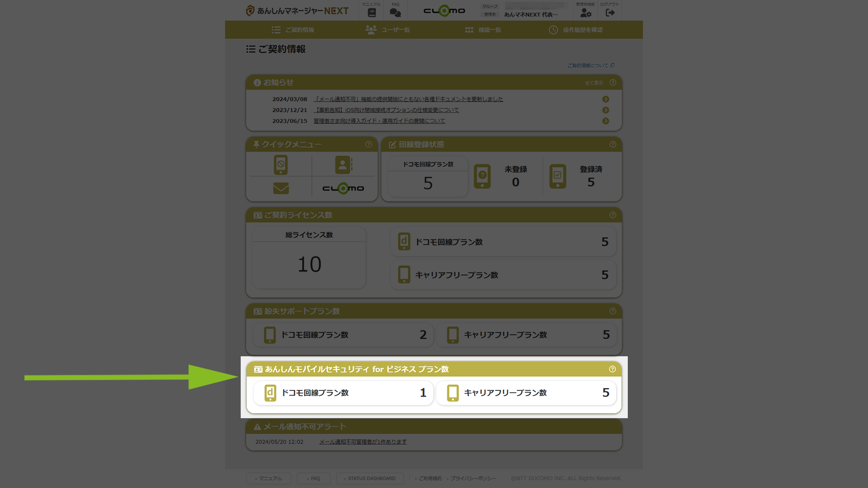Image resolution: width=868 pixels, height=488 pixels.
Task: Click the STATUS DASHBOARD footer button
Action: [x=370, y=479]
